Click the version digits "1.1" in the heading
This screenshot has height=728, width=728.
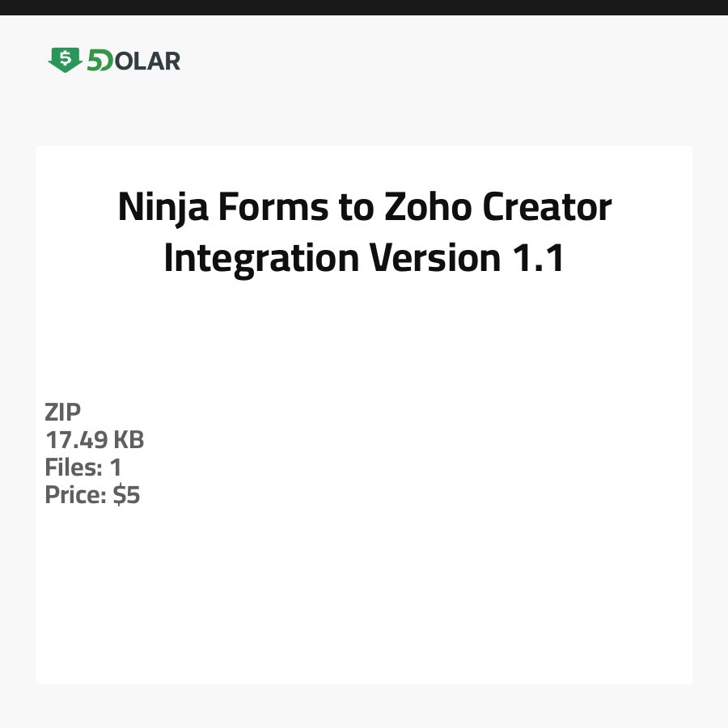pos(537,258)
